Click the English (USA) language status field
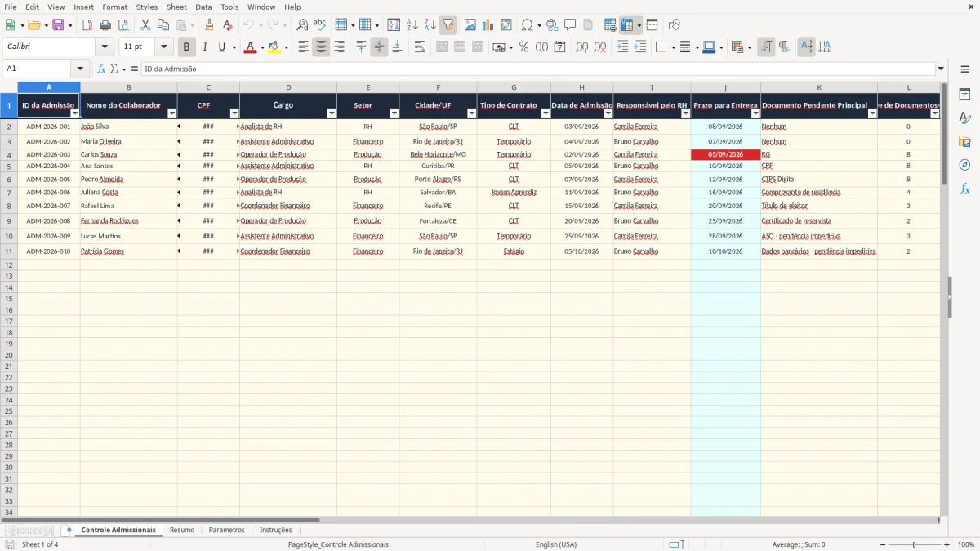This screenshot has width=980, height=551. click(556, 544)
